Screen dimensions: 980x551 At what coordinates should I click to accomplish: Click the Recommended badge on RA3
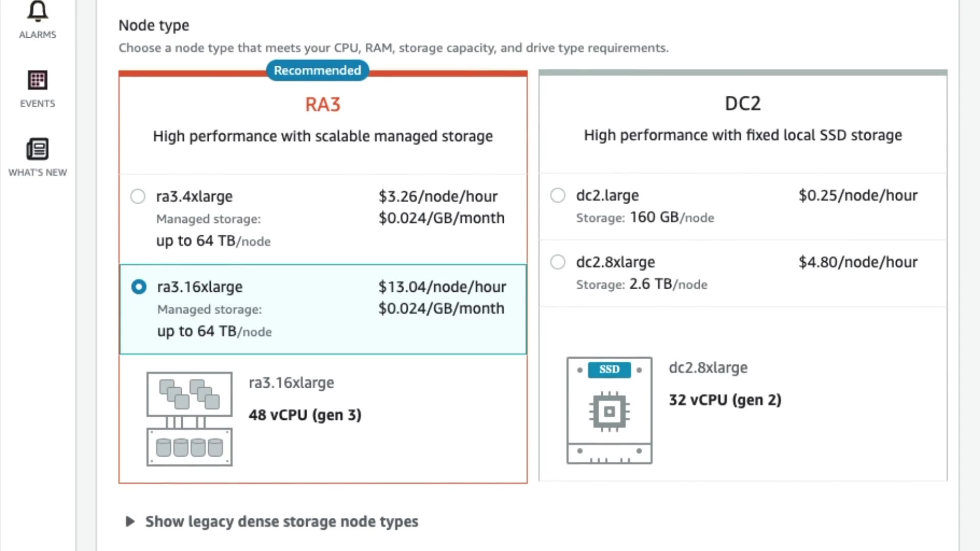click(x=317, y=70)
